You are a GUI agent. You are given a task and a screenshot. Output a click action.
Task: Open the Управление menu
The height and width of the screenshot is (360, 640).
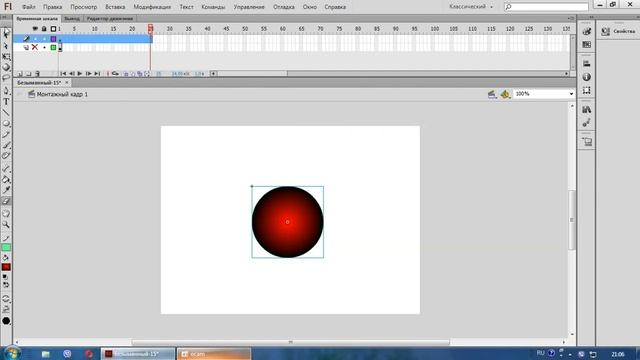point(249,7)
